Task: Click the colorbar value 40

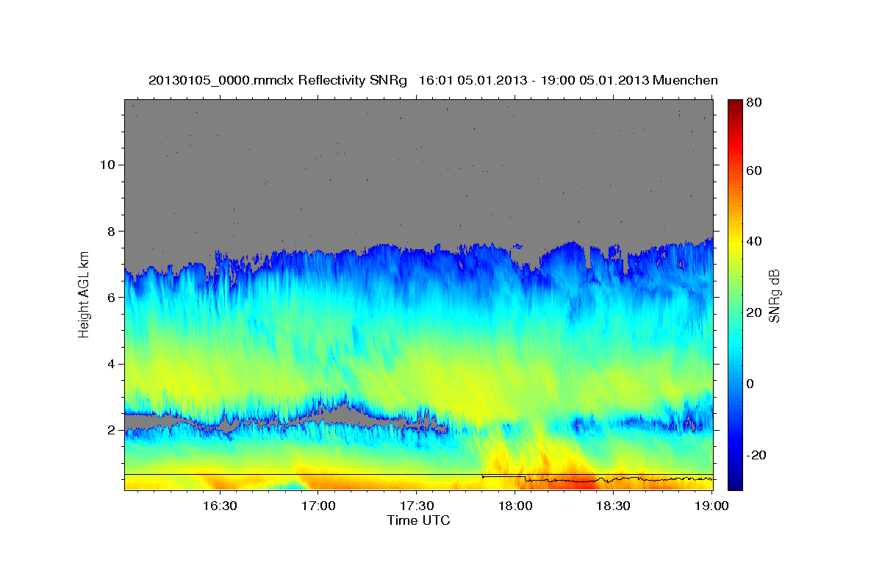Action: (x=755, y=241)
